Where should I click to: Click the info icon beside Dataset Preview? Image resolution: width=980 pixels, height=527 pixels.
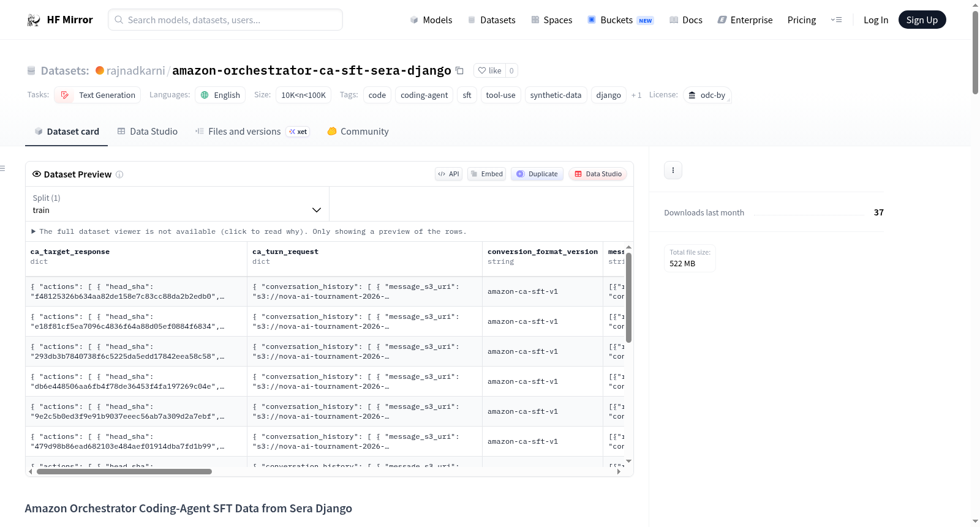pyautogui.click(x=119, y=174)
